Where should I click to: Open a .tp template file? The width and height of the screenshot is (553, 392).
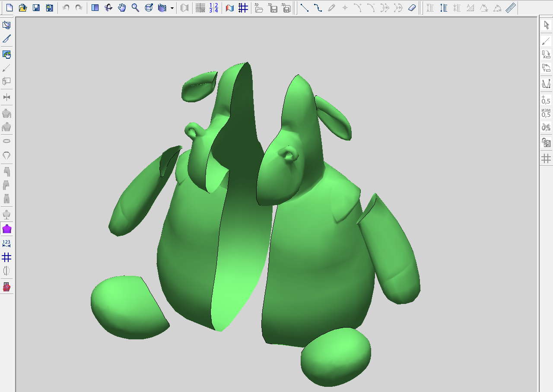[259, 8]
